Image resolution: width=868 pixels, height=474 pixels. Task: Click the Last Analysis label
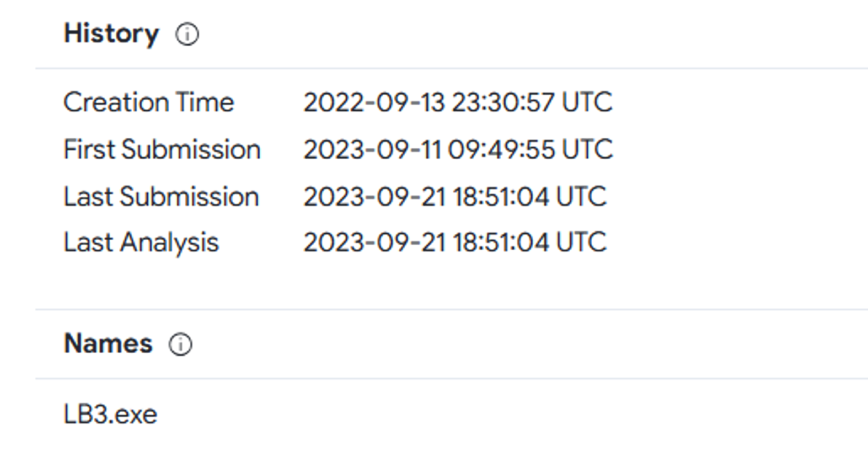tap(141, 243)
